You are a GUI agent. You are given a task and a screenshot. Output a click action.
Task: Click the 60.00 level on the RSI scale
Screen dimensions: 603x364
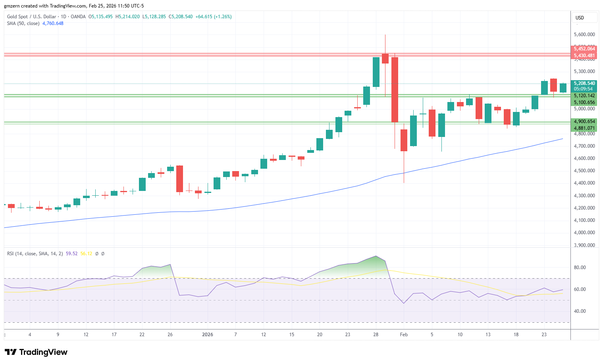pos(580,289)
